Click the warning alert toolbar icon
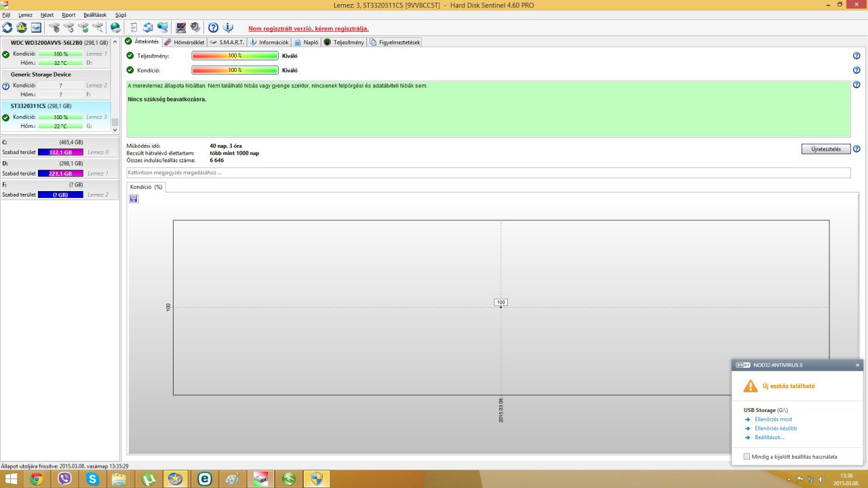 click(x=22, y=28)
